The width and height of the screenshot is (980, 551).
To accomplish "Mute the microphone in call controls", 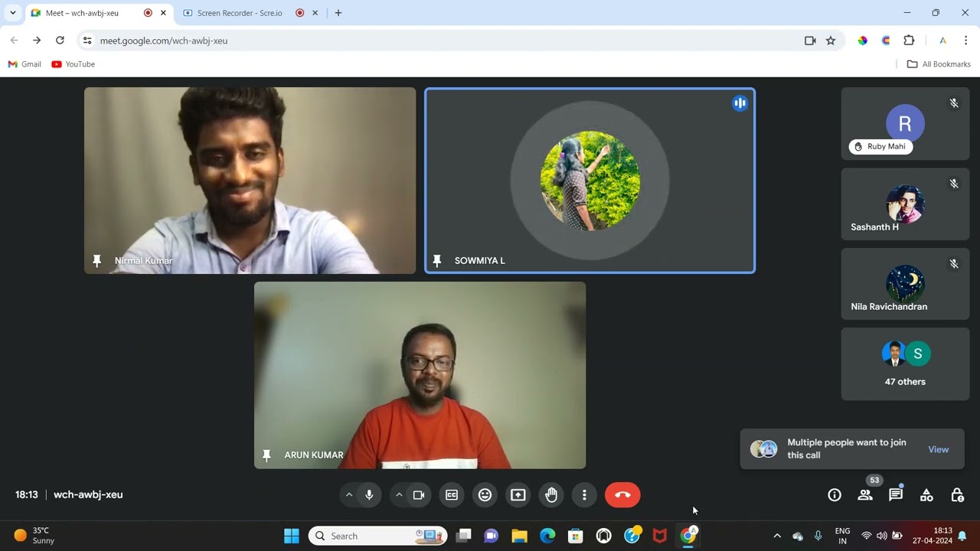I will [369, 495].
